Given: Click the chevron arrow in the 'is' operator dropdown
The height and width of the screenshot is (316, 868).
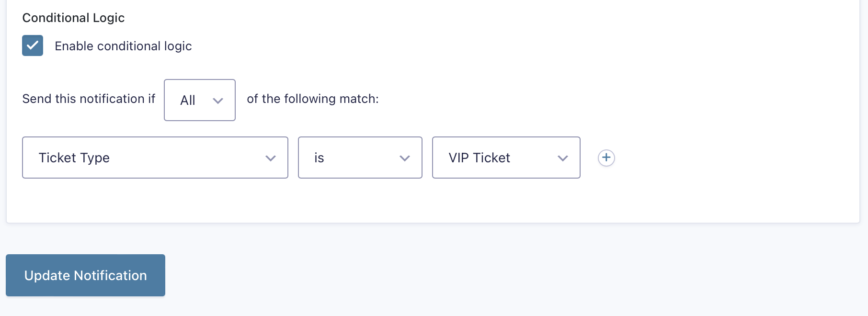Looking at the screenshot, I should [405, 158].
